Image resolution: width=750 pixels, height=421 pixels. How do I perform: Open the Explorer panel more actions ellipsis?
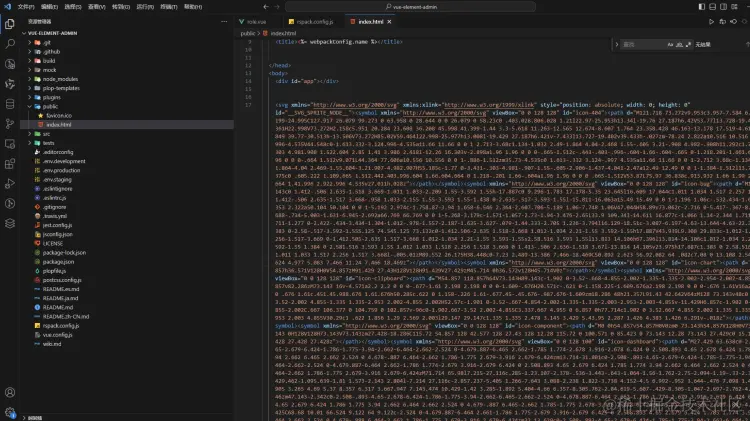[224, 22]
